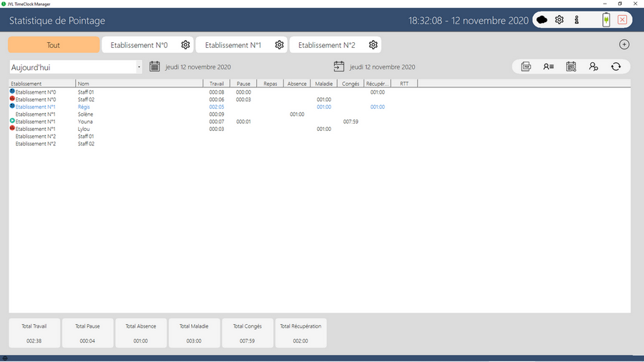Open the start date calendar picker

155,67
